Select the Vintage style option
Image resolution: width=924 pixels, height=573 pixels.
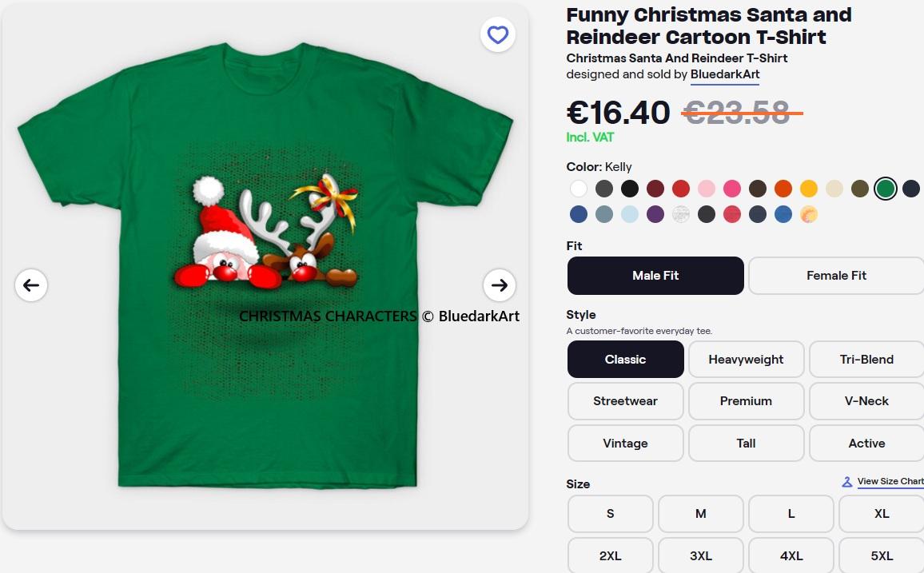pos(625,444)
